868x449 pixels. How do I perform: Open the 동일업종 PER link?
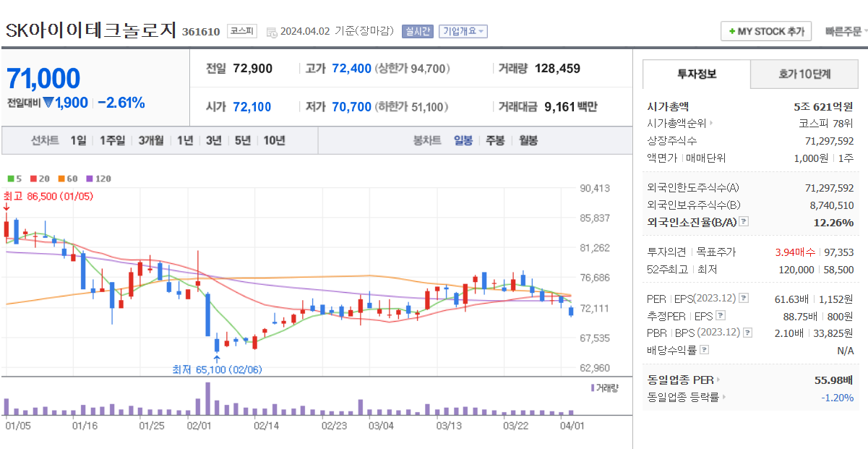point(684,380)
